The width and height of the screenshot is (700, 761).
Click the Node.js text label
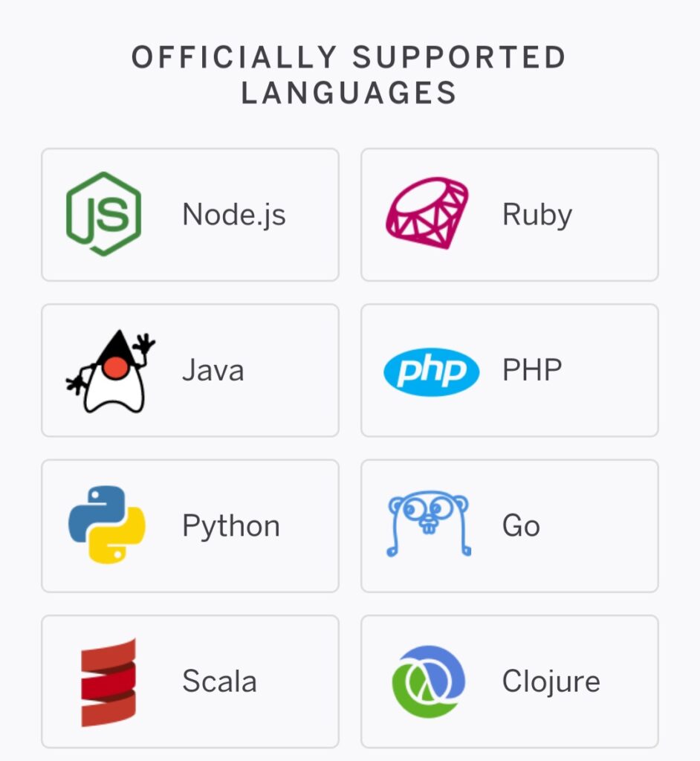coord(234,214)
